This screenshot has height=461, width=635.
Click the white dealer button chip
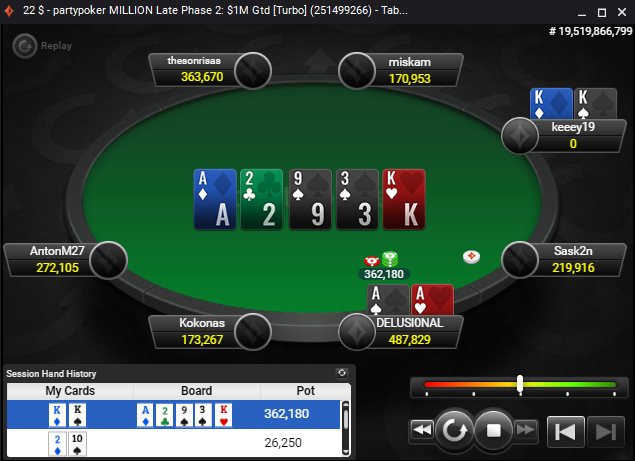(471, 256)
